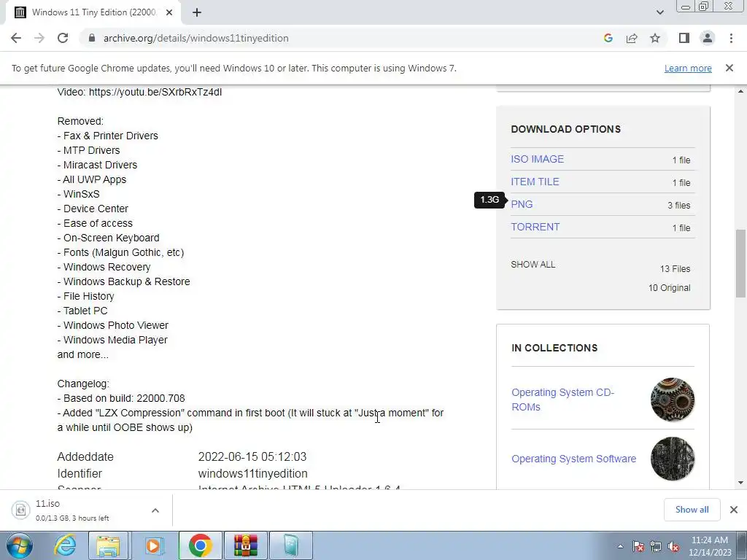
Task: Show hidden system tray icons
Action: click(620, 546)
